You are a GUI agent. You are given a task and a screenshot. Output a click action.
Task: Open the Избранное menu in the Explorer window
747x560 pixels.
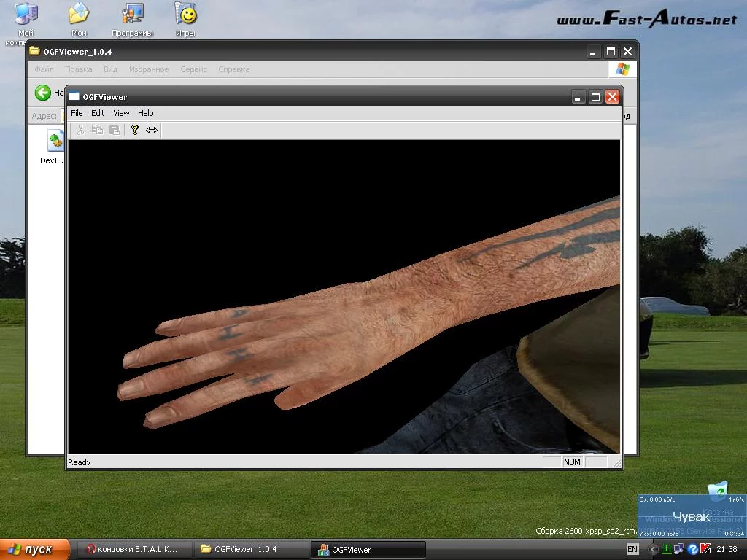click(x=149, y=69)
